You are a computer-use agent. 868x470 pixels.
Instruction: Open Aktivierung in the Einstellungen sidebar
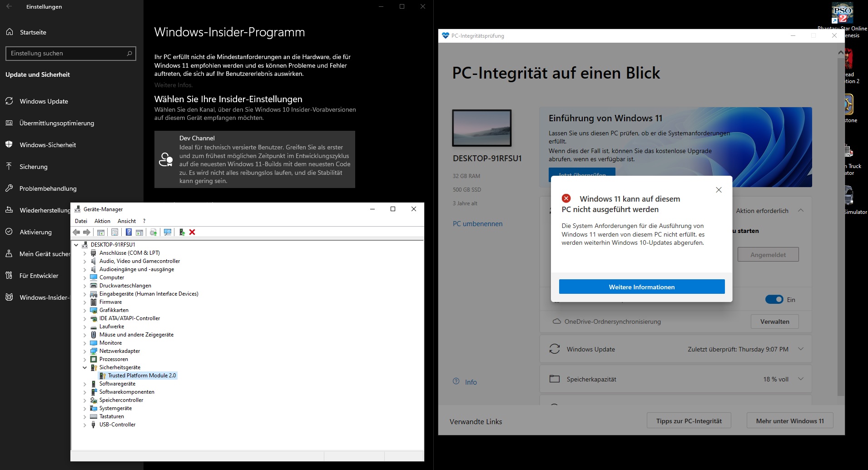point(35,232)
